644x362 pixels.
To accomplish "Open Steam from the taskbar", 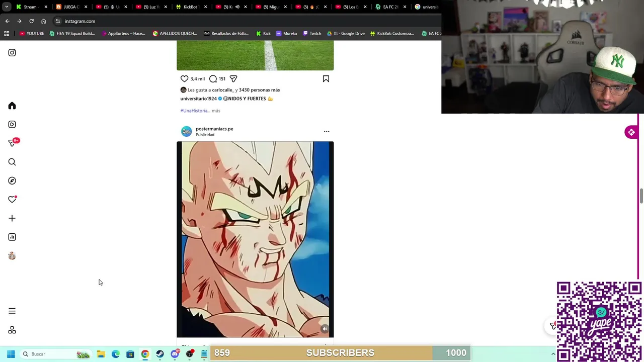I will [x=159, y=354].
